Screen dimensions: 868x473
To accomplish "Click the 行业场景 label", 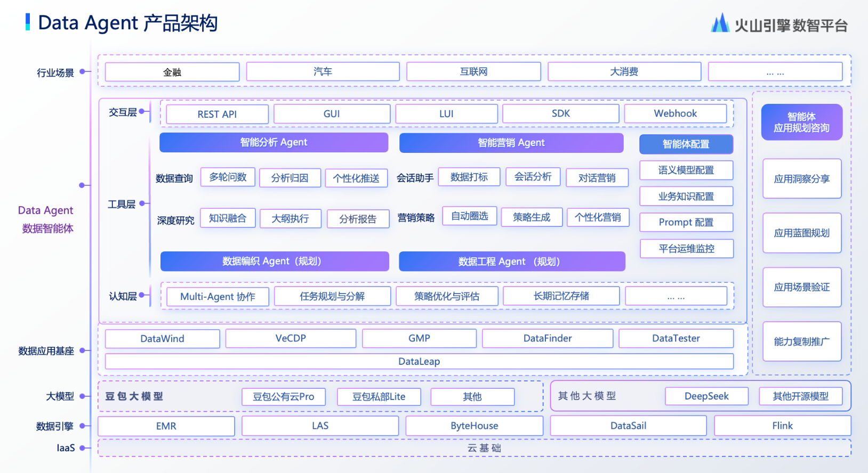I will coord(55,72).
